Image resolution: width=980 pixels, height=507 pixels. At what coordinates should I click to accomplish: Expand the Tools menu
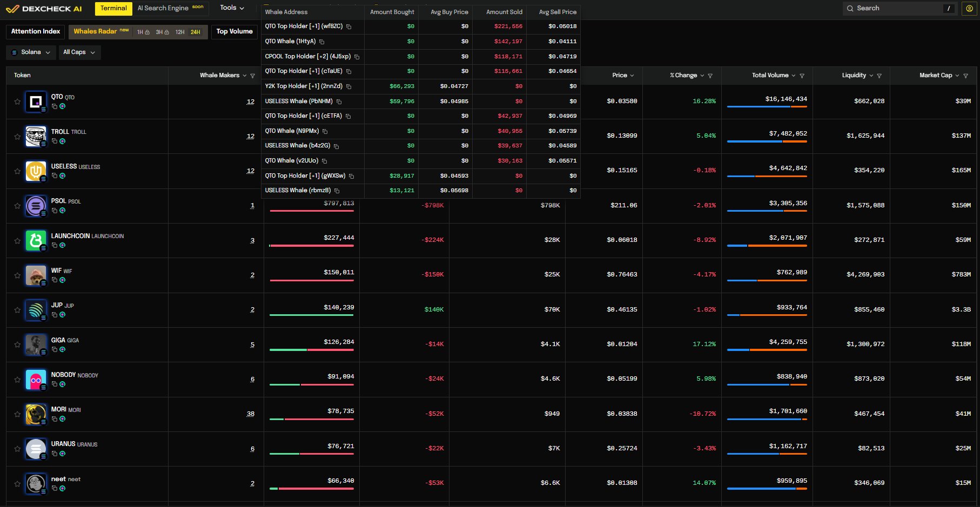pos(232,8)
